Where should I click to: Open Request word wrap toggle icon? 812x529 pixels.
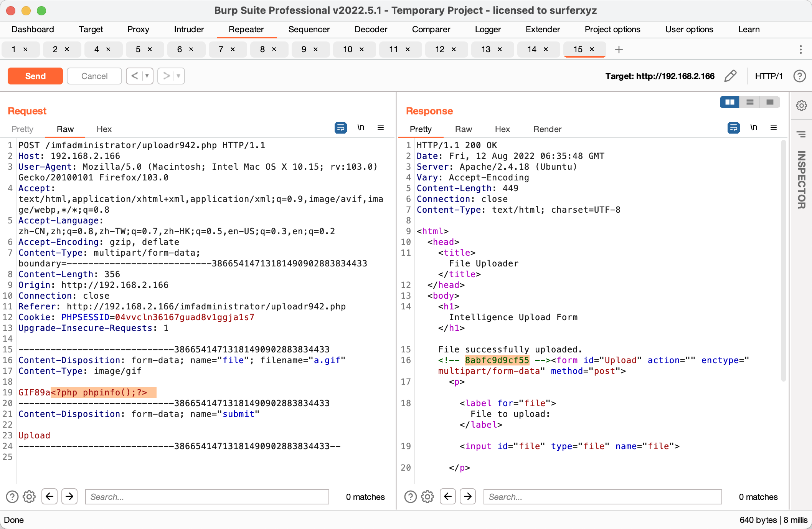[x=340, y=128]
